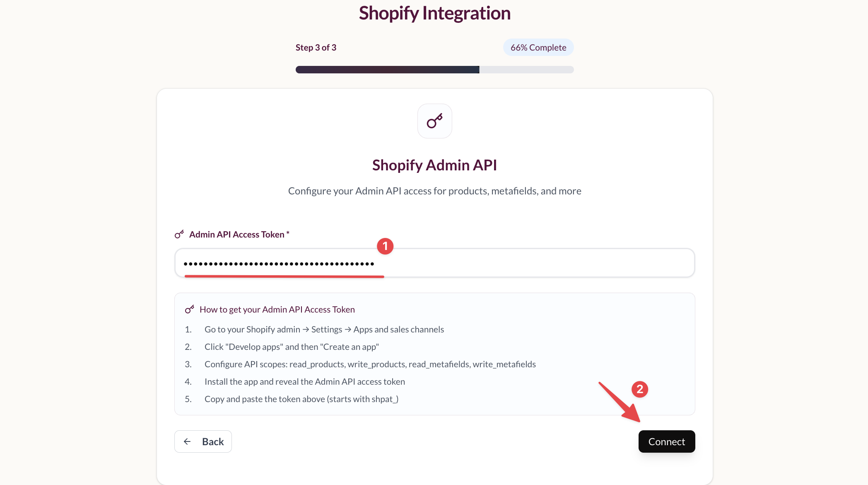Image resolution: width=868 pixels, height=485 pixels.
Task: Click the red arrow pointing at Connect
Action: click(620, 402)
